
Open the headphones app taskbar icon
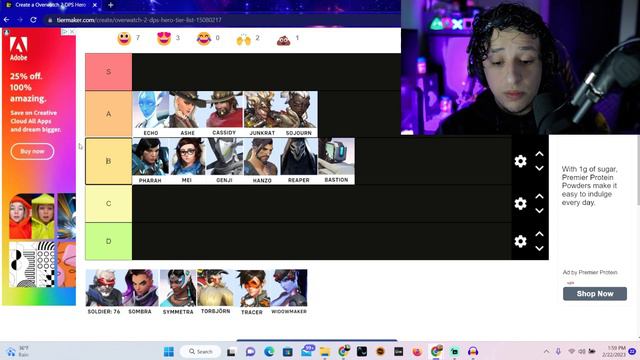[473, 351]
